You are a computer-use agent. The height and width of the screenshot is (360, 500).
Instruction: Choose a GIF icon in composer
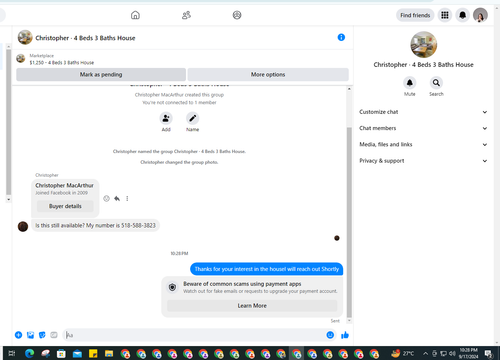(54, 335)
